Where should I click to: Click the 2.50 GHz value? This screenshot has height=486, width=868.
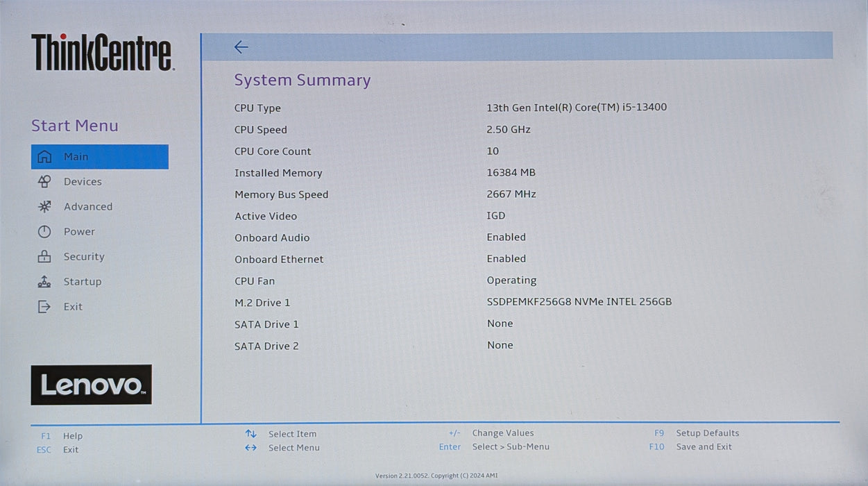pos(509,129)
